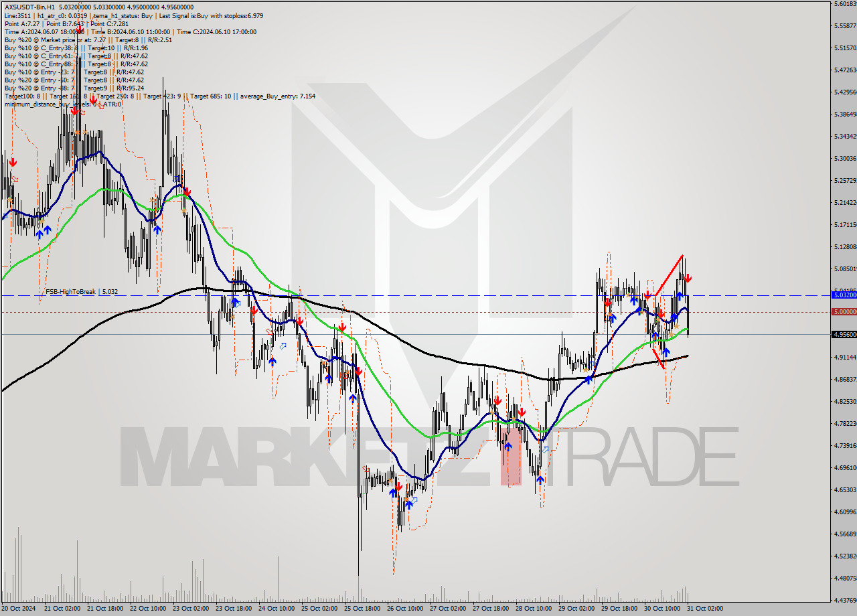The width and height of the screenshot is (857, 616).
Task: Select the 'Line:3511' info text
Action: pyautogui.click(x=17, y=15)
